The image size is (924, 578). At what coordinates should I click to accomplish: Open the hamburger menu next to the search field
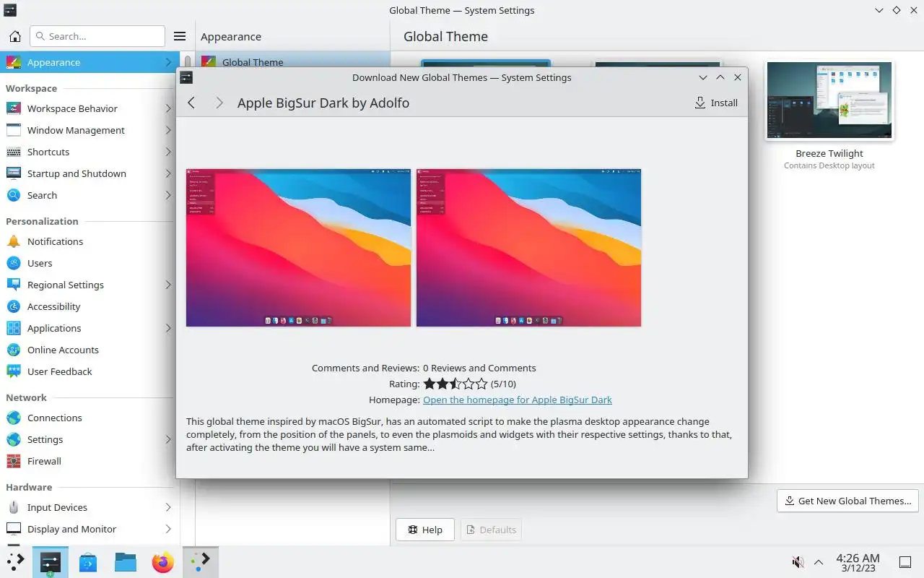180,36
